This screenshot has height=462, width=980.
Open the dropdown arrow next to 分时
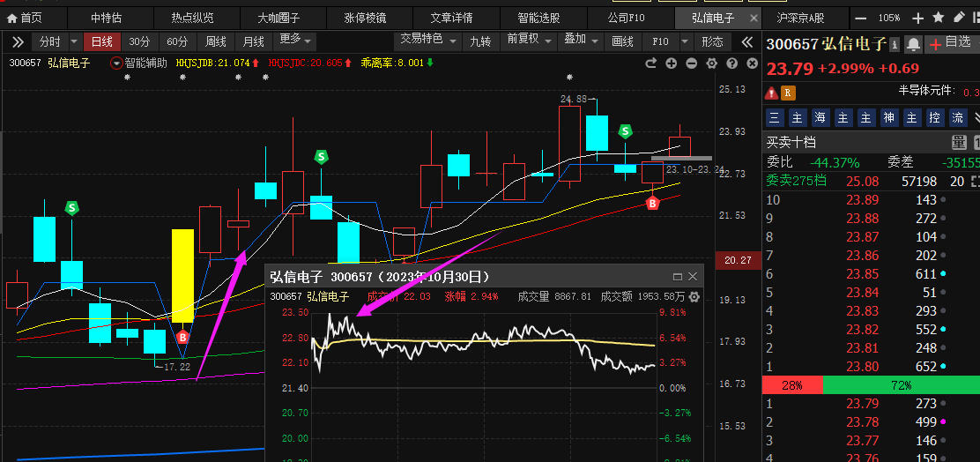[74, 42]
